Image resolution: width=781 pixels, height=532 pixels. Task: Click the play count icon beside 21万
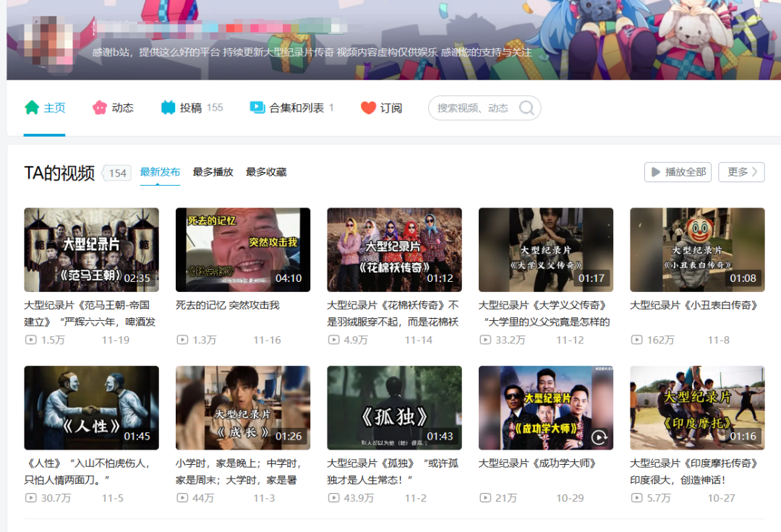click(485, 497)
